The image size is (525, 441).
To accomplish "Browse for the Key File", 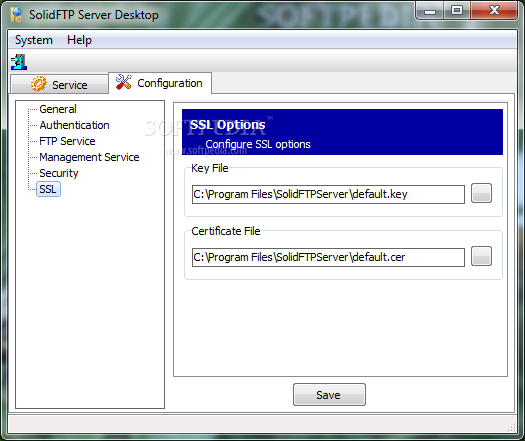I will [481, 193].
